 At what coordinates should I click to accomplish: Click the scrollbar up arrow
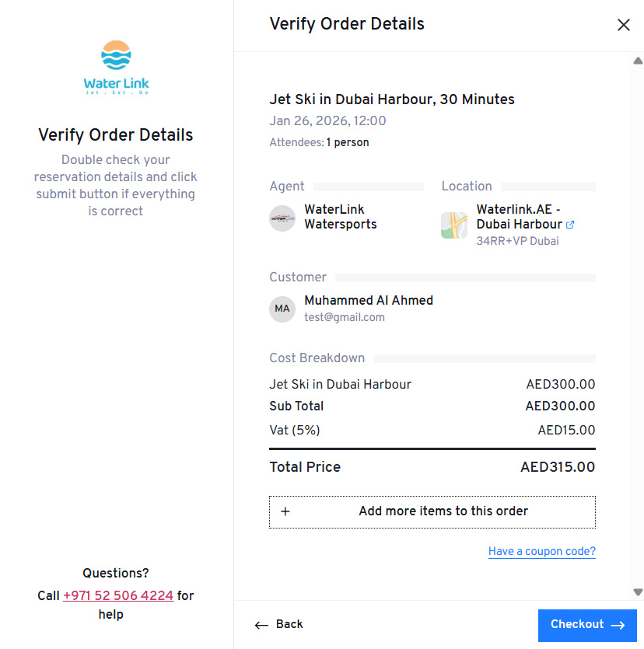[x=638, y=59]
